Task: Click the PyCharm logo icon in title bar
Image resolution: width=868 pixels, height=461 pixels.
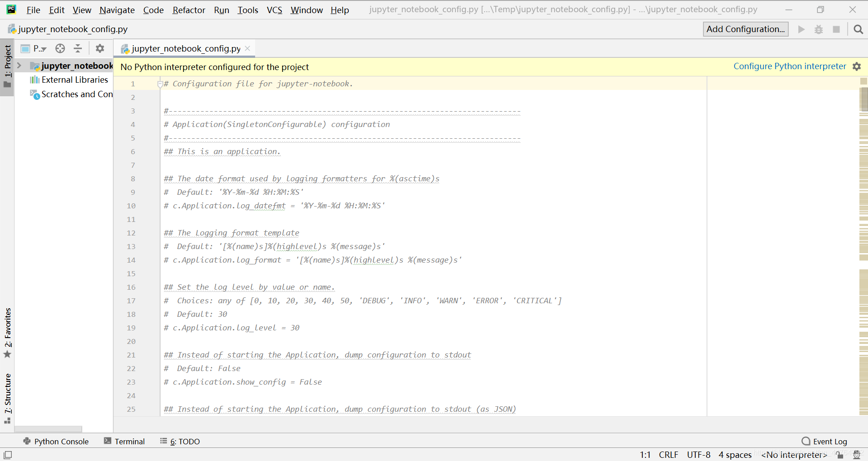Action: (x=11, y=9)
